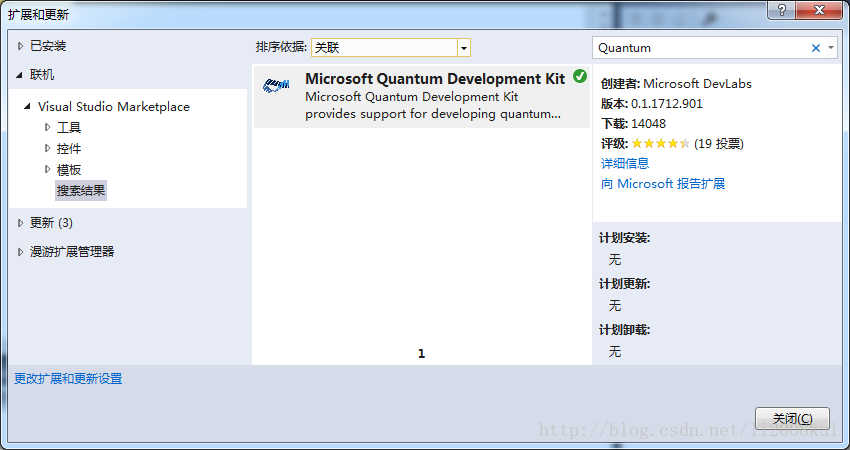850x450 pixels.
Task: Select the 更新 (3) label
Action: pos(51,223)
